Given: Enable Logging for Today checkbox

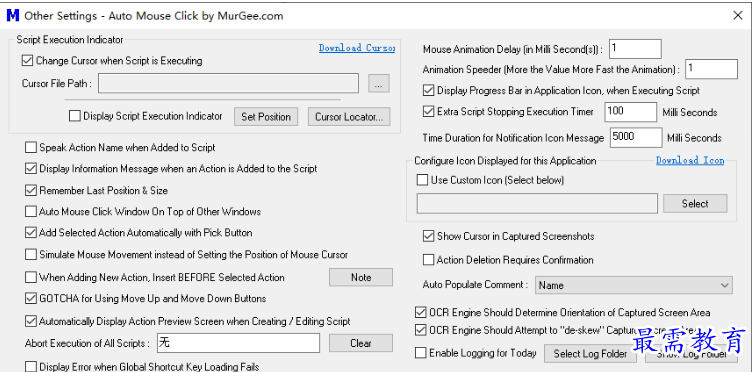Looking at the screenshot, I should tap(421, 353).
